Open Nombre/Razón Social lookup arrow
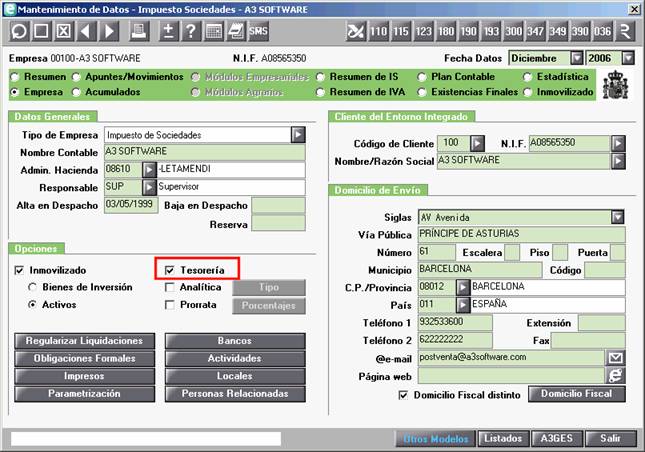This screenshot has height=452, width=645. click(x=618, y=161)
